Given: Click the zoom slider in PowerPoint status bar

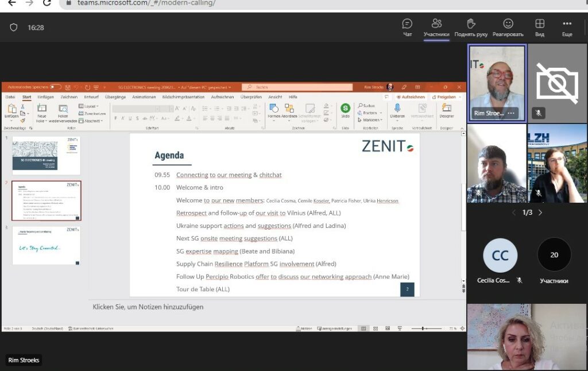Looking at the screenshot, I should (x=423, y=329).
